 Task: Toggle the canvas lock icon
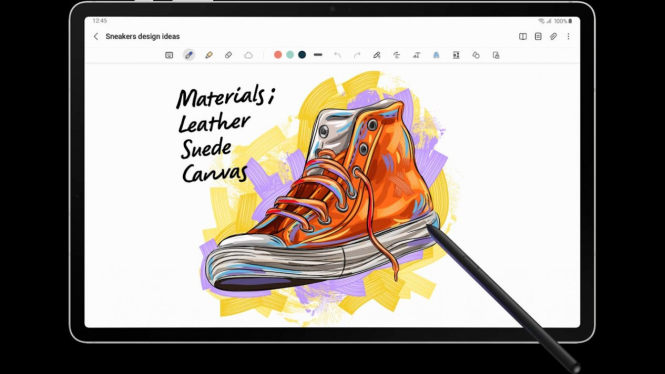click(x=496, y=55)
